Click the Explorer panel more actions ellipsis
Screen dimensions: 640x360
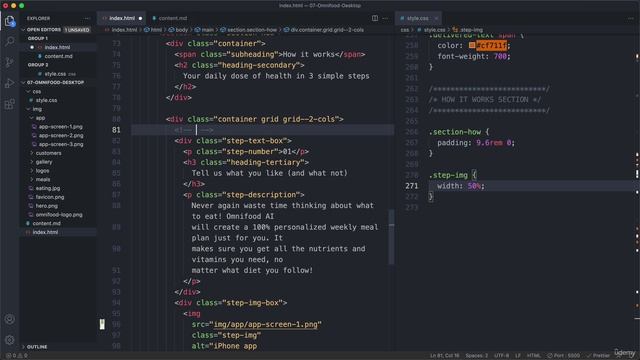[x=87, y=18]
